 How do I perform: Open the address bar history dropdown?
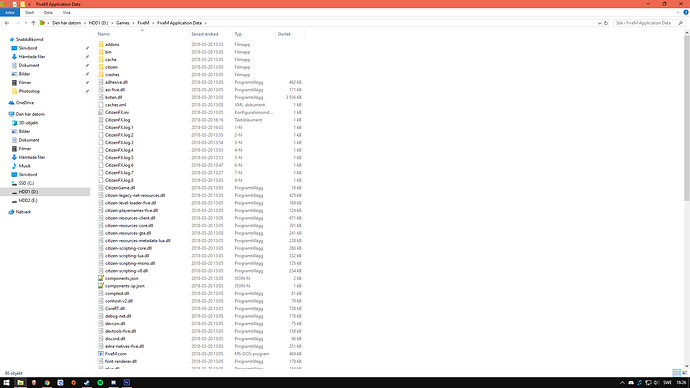click(x=599, y=23)
